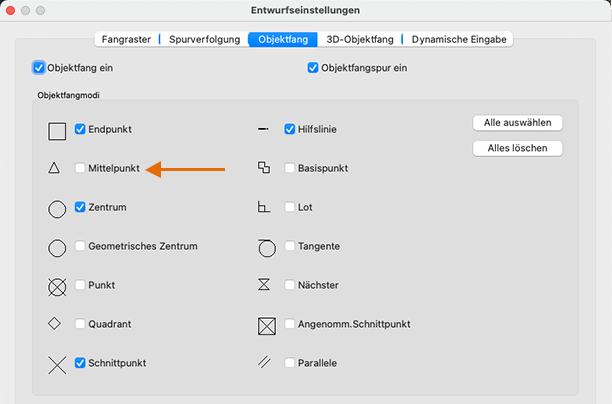612x404 pixels.
Task: Click the Angenomm. Schnittpunkt boxed-X icon
Action: click(266, 325)
